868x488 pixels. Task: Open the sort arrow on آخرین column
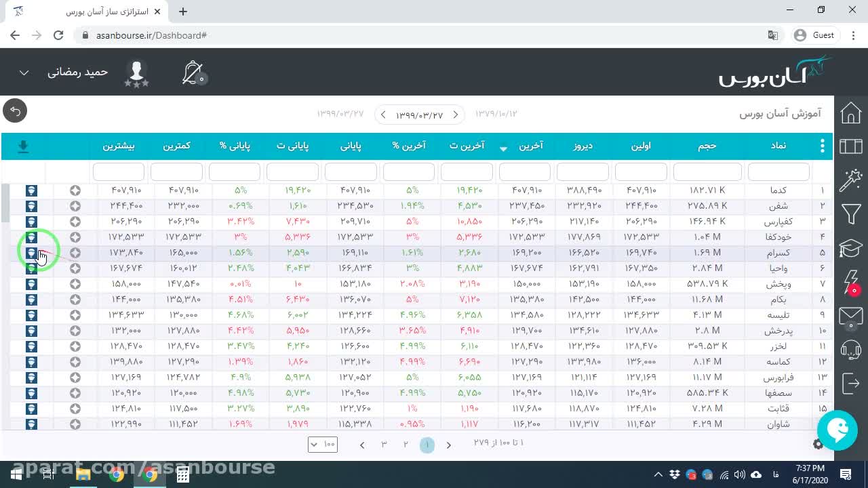[503, 148]
